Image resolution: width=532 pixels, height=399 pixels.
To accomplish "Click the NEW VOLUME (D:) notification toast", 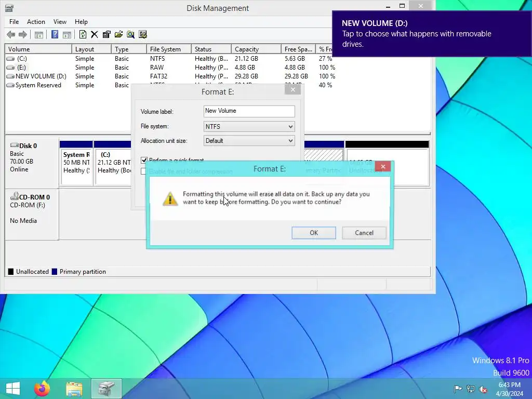I will point(432,34).
